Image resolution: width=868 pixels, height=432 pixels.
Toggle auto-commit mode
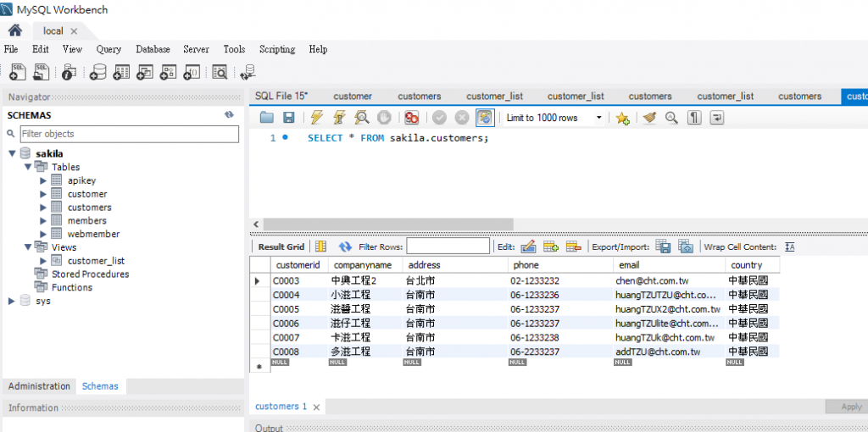(x=485, y=117)
